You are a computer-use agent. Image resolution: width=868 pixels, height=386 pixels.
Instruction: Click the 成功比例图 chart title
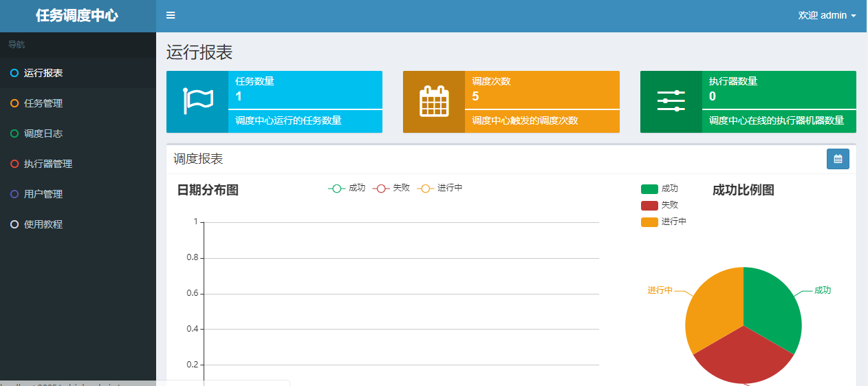(x=744, y=190)
